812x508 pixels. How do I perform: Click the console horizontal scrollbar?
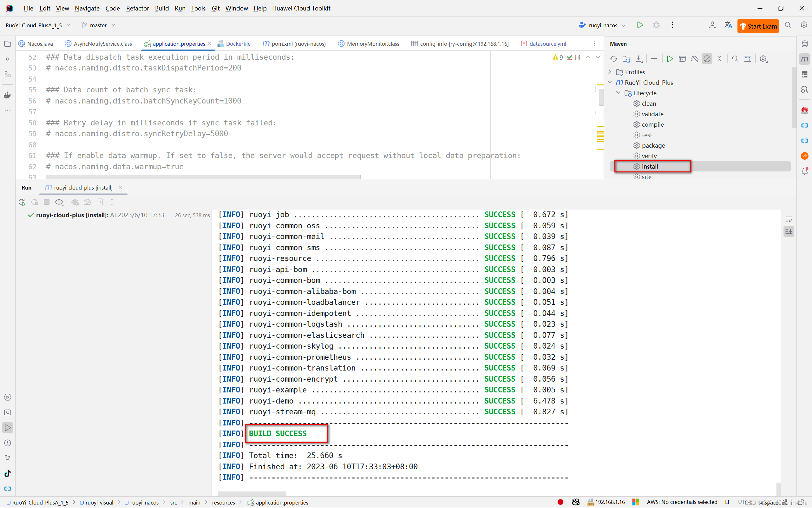coord(252,493)
